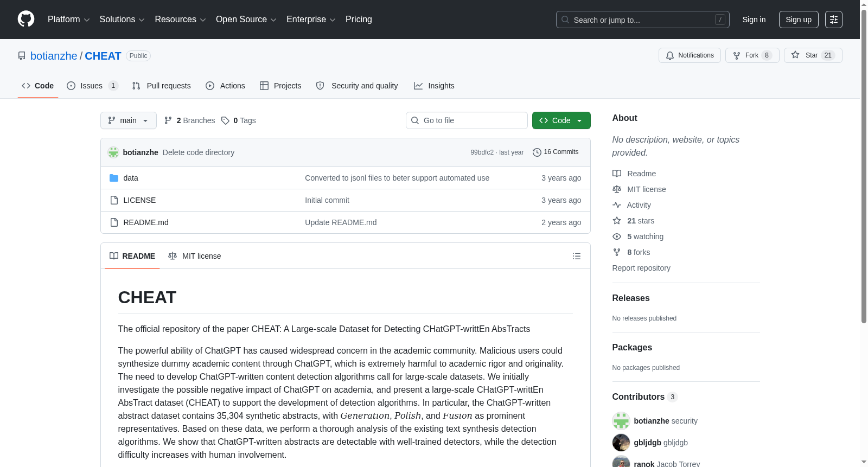Viewport: 868px width, 467px height.
Task: Open the Open Source menu
Action: click(246, 20)
